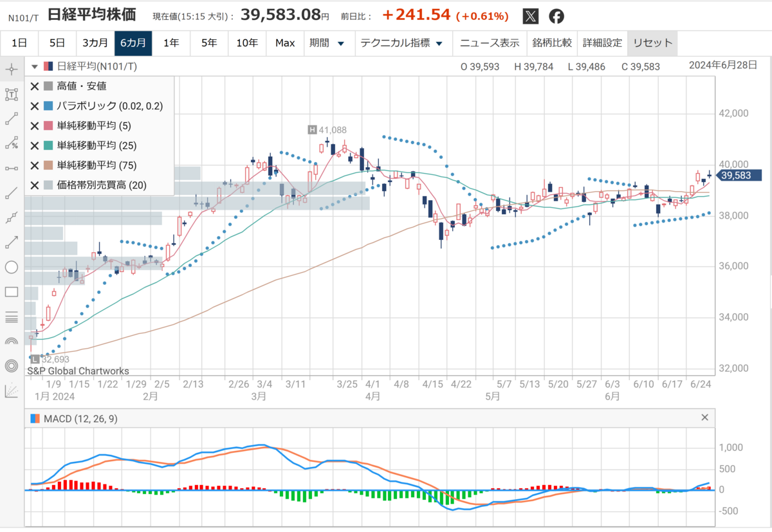Remove the 高値・安値 indicator

35,86
